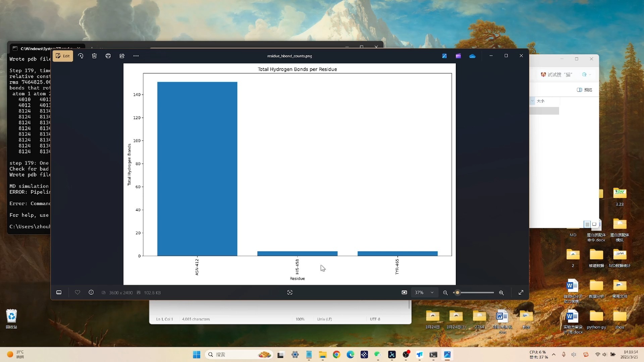
Task: Click the zoom out magnifier icon
Action: (445, 293)
